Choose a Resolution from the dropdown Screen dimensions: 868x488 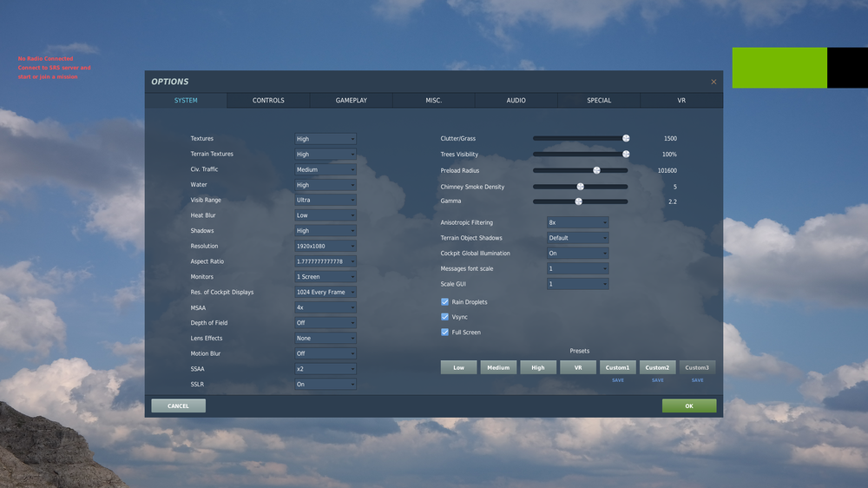pyautogui.click(x=325, y=246)
